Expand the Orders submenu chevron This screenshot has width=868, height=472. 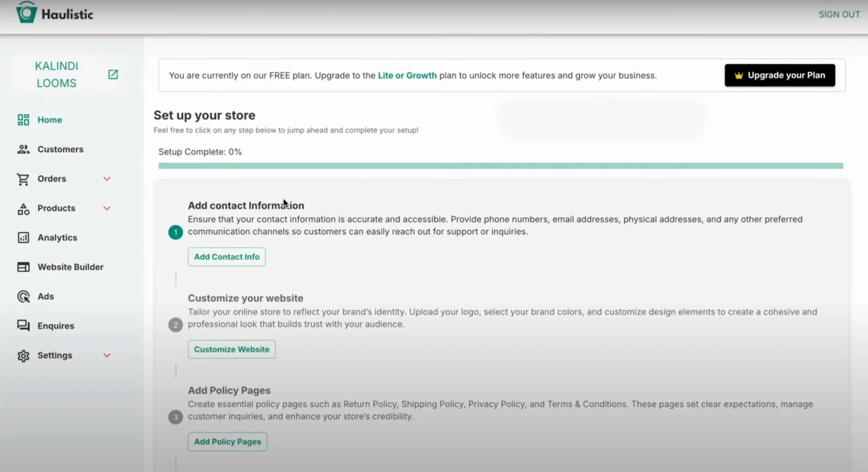pos(107,179)
